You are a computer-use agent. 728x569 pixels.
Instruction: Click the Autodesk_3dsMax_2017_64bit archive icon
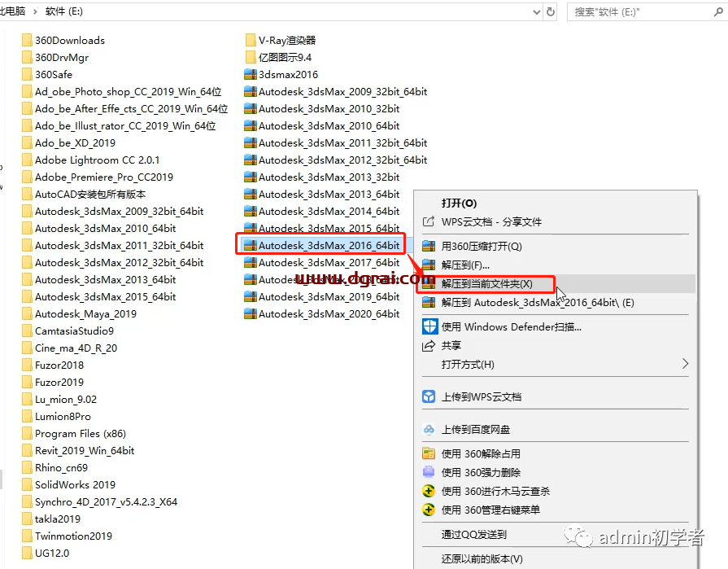(251, 262)
